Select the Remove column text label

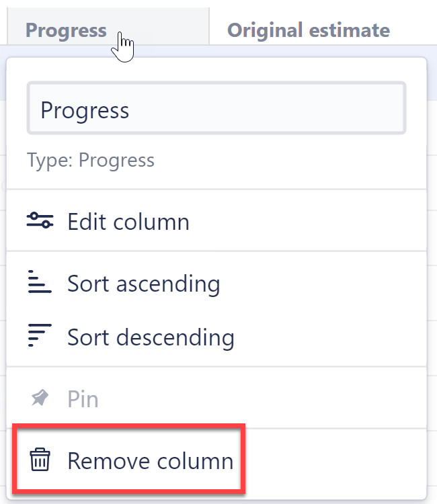150,460
